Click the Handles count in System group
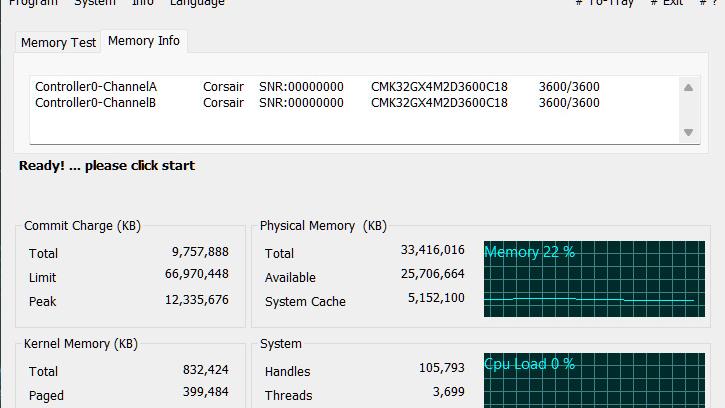Screen dimensions: 725x408 point(441,368)
